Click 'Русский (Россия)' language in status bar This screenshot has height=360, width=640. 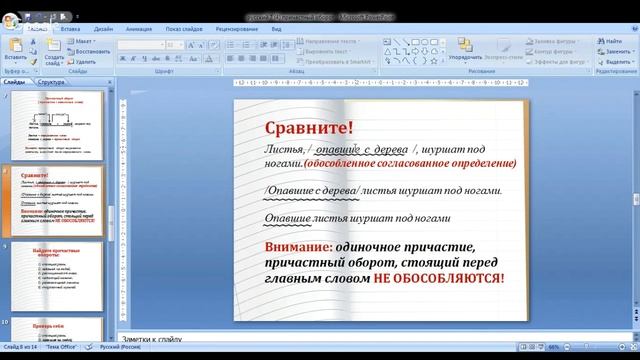(120, 347)
